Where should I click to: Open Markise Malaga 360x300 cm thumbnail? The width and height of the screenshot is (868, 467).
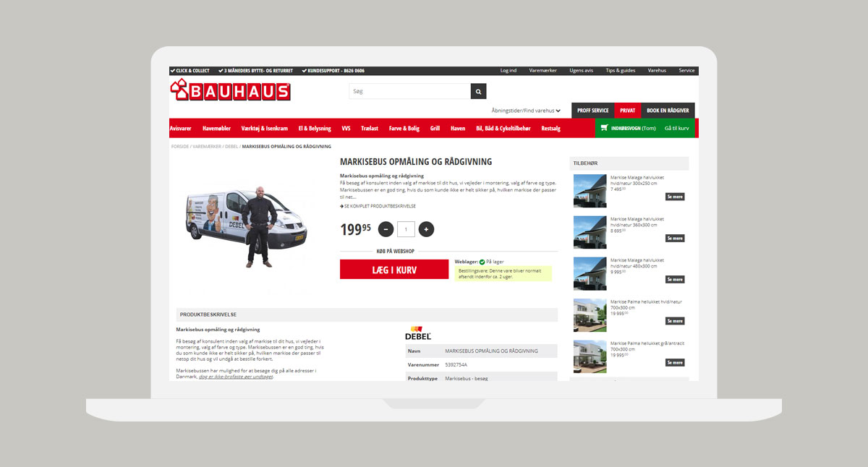coord(590,232)
